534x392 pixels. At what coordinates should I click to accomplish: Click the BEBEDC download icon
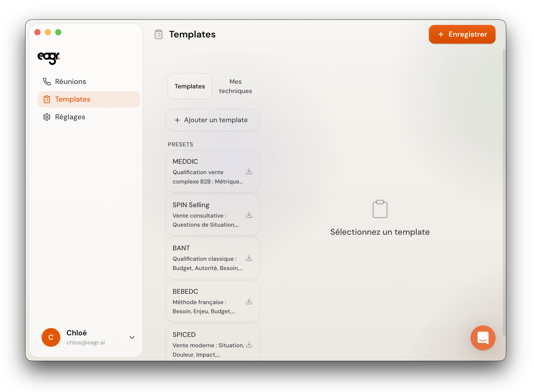coord(249,302)
